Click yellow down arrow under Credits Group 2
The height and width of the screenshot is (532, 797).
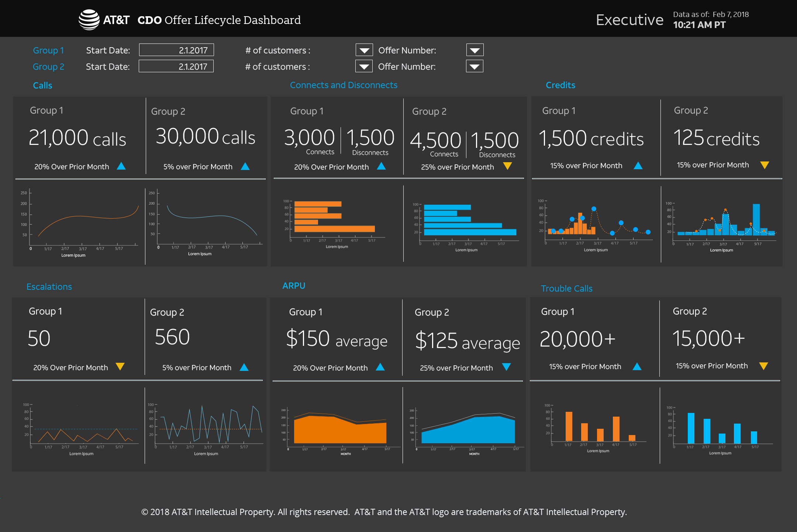[765, 165]
